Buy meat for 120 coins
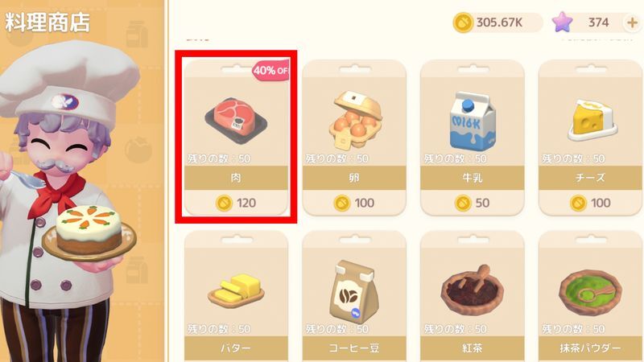The height and width of the screenshot is (362, 644). pyautogui.click(x=236, y=203)
